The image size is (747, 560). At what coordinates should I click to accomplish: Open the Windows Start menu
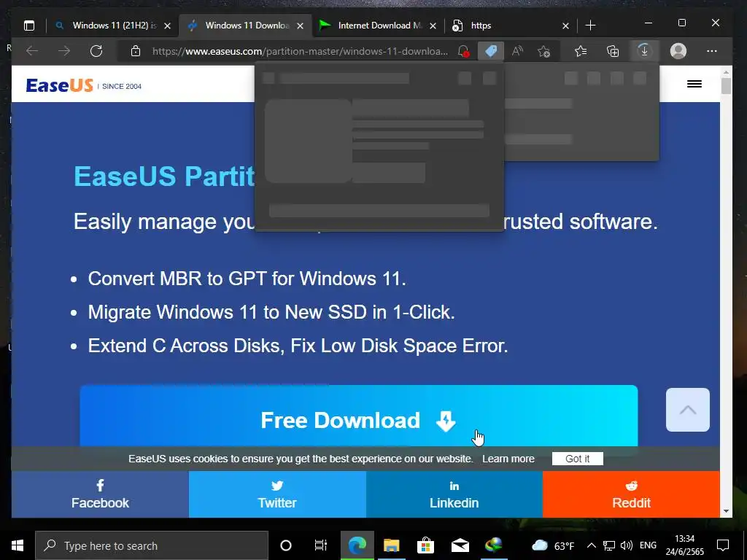[18, 545]
